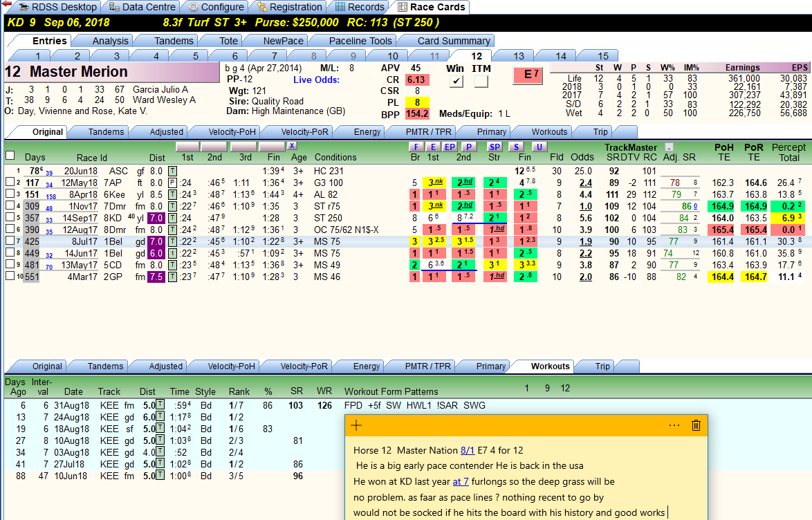Viewport: 812px width, 520px height.
Task: Open the Paceline Tools tab
Action: click(x=360, y=41)
